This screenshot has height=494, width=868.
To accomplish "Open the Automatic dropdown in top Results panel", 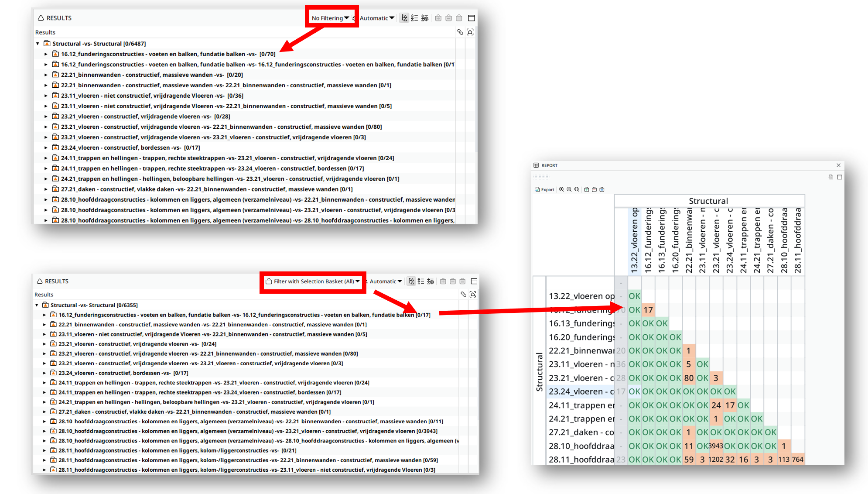I will coord(377,18).
